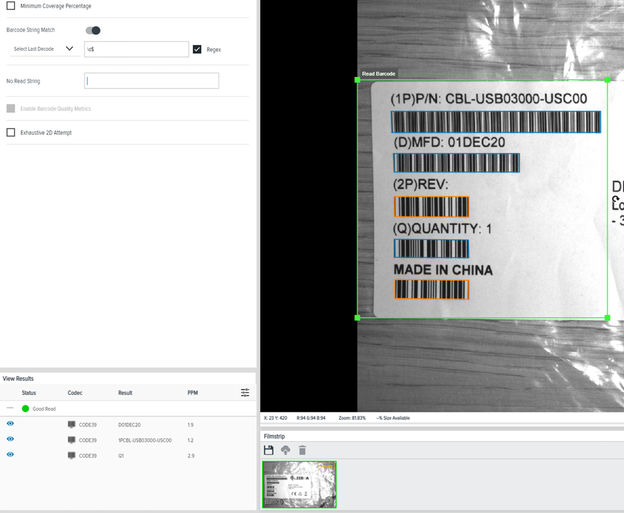Focus the No Read String input field
The image size is (624, 513).
(x=152, y=81)
